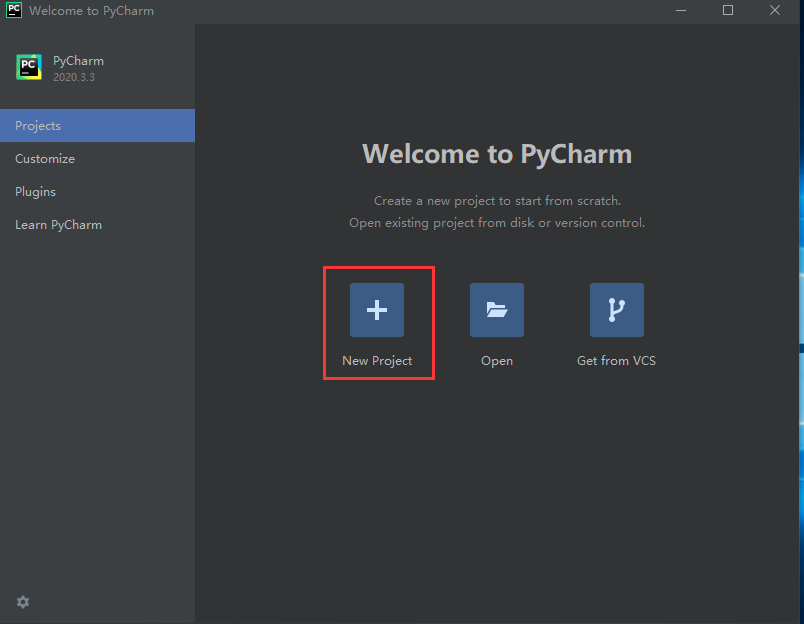Click the PyCharm name in sidebar header
Image resolution: width=804 pixels, height=624 pixels.
point(78,61)
